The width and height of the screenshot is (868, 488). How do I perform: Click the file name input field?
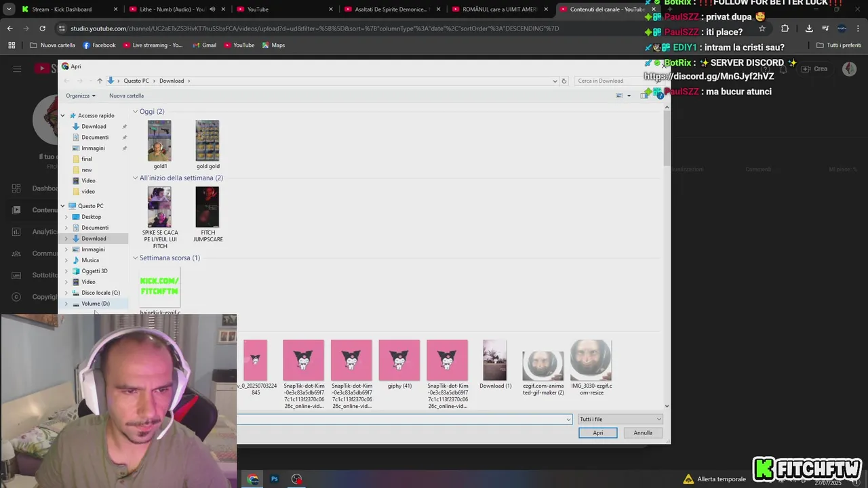400,420
